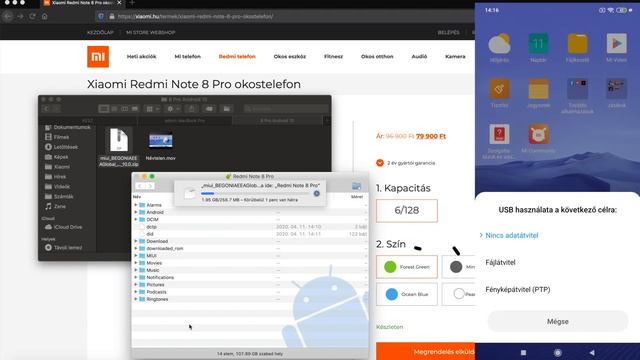Open Okos eszköz menu item
640x360 pixels.
click(x=290, y=57)
